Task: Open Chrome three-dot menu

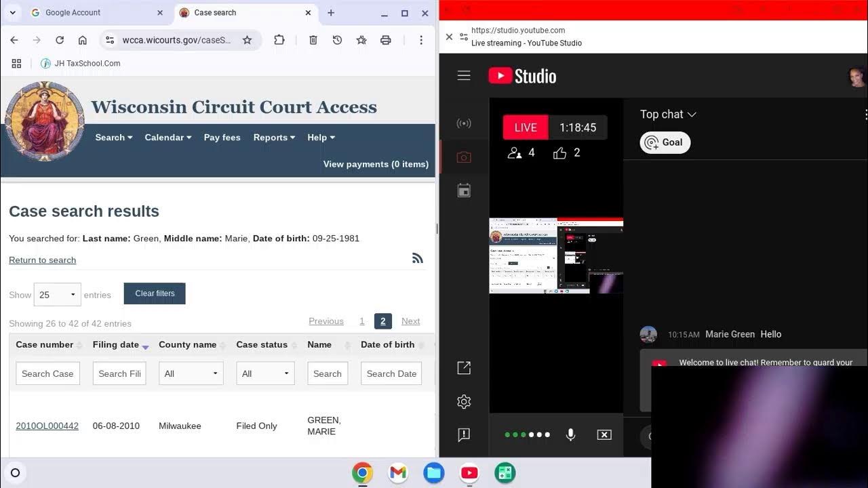Action: click(x=421, y=40)
